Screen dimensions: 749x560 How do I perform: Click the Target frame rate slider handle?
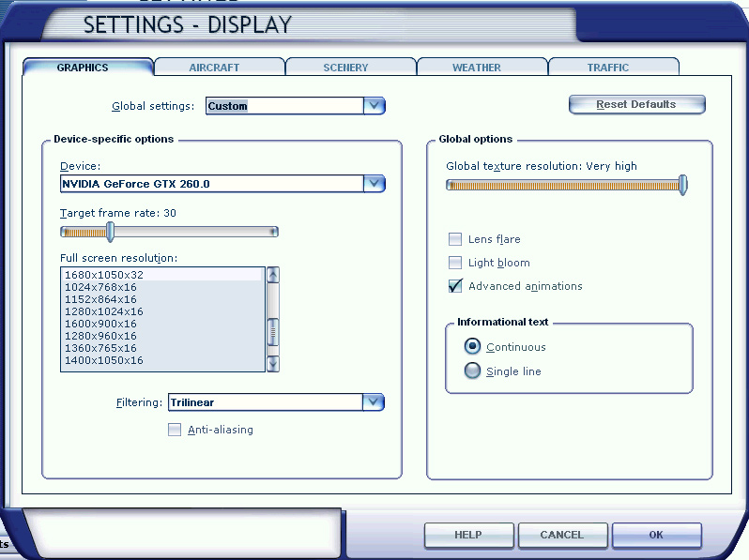click(110, 232)
